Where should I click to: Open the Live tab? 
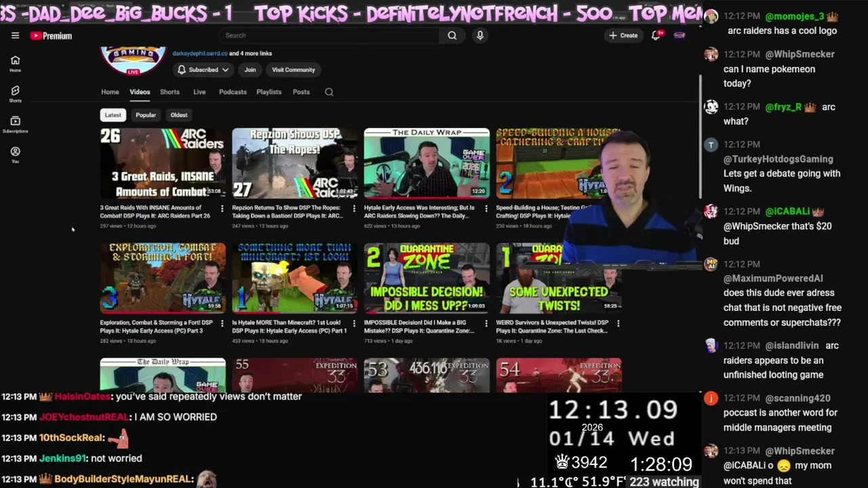199,92
